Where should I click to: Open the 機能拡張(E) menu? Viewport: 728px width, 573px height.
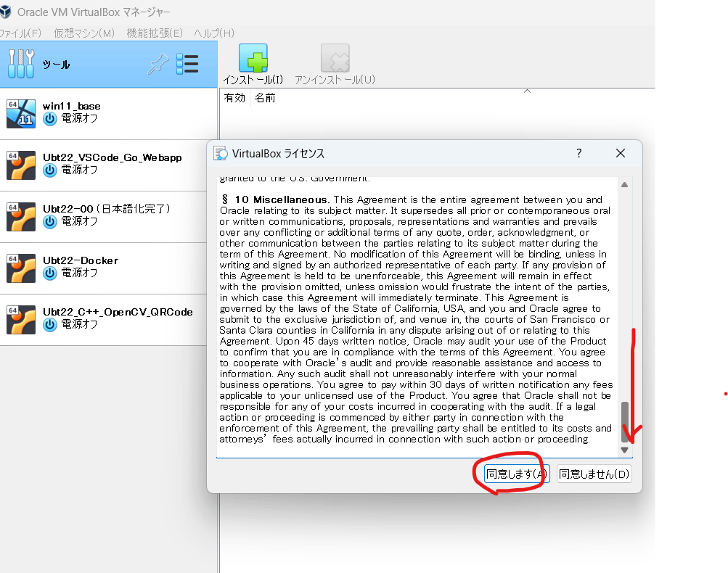coord(155,33)
